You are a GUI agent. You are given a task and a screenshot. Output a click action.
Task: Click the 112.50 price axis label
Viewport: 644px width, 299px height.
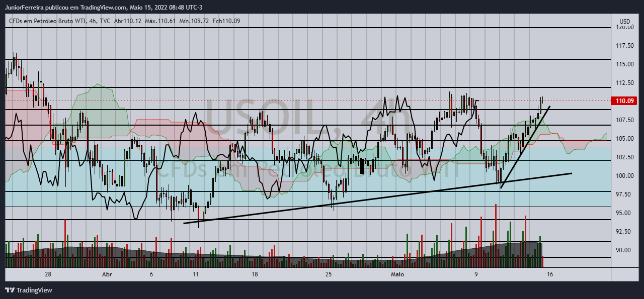(624, 83)
